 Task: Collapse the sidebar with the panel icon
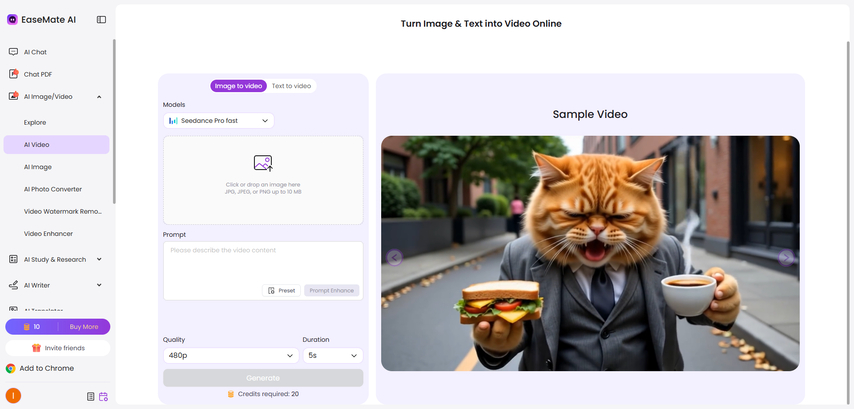101,20
